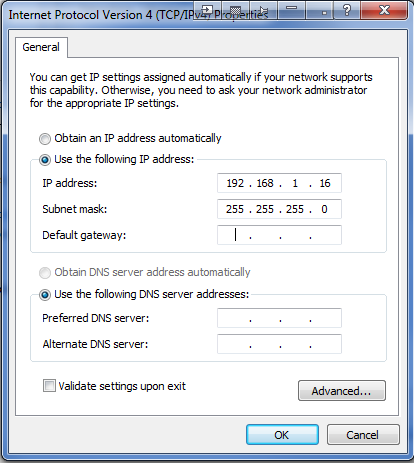Click the help question mark title button
414x463 pixels.
[346, 11]
